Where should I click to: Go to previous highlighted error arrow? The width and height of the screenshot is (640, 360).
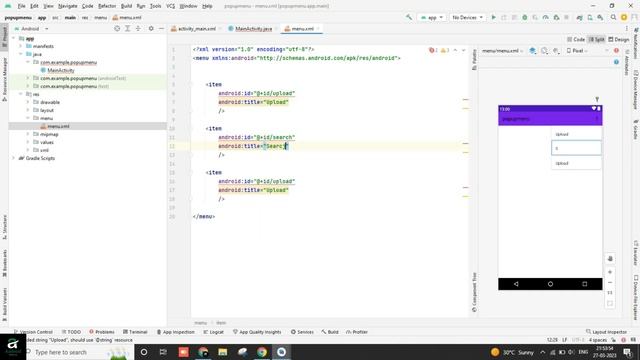coord(456,50)
